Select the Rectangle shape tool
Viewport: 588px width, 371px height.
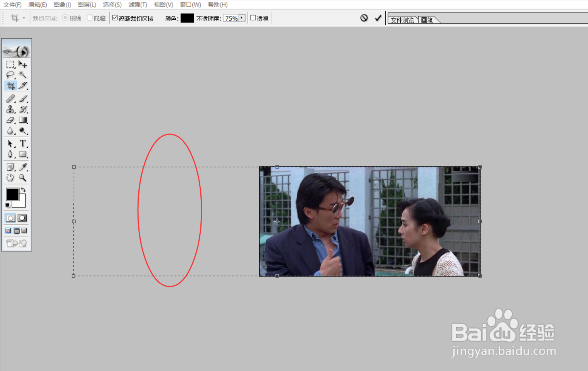(23, 154)
